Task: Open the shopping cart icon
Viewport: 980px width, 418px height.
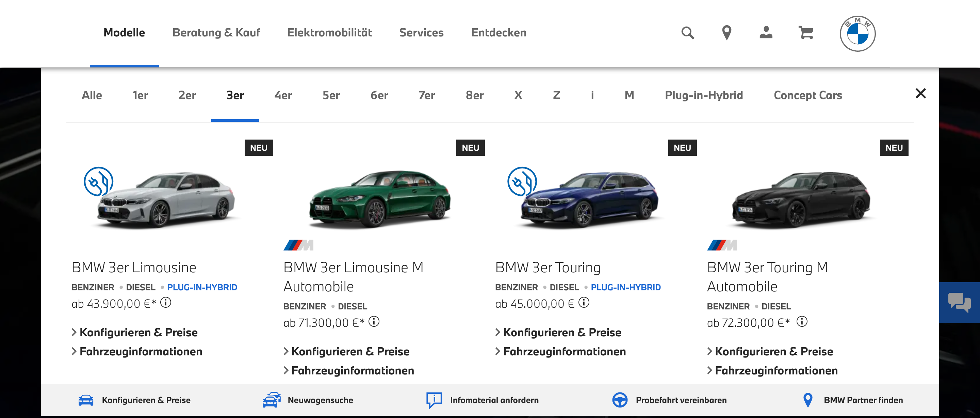Action: coord(806,33)
